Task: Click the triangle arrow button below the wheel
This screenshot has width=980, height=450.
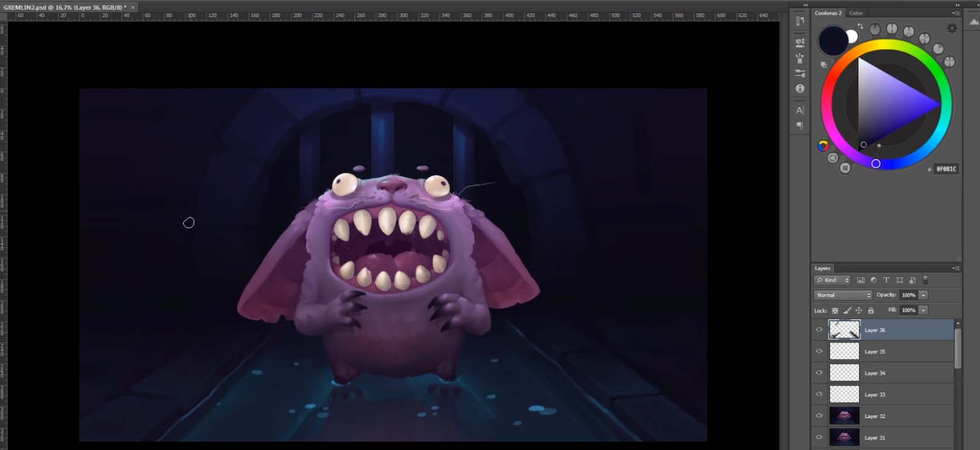Action: (833, 158)
